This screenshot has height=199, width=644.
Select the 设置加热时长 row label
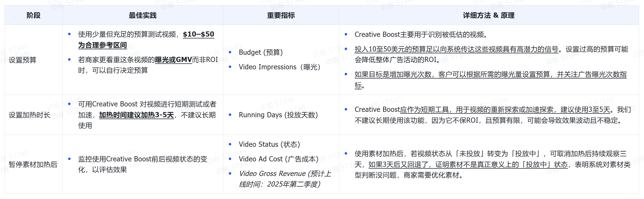[x=30, y=115]
